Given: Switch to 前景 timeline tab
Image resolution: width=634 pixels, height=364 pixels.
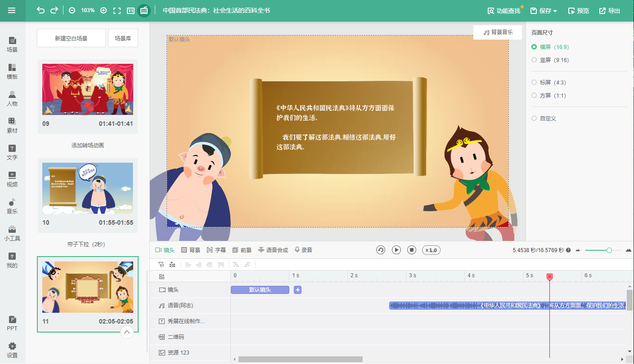Looking at the screenshot, I should [242, 250].
